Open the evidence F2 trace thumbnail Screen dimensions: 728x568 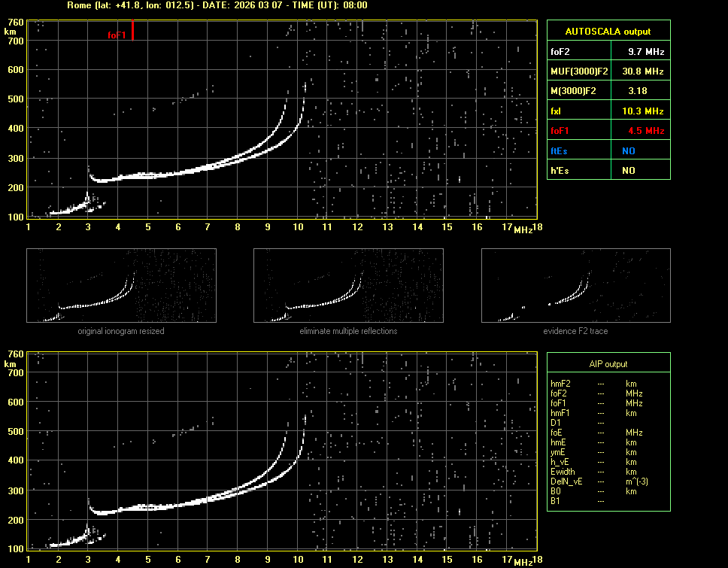[x=576, y=285]
